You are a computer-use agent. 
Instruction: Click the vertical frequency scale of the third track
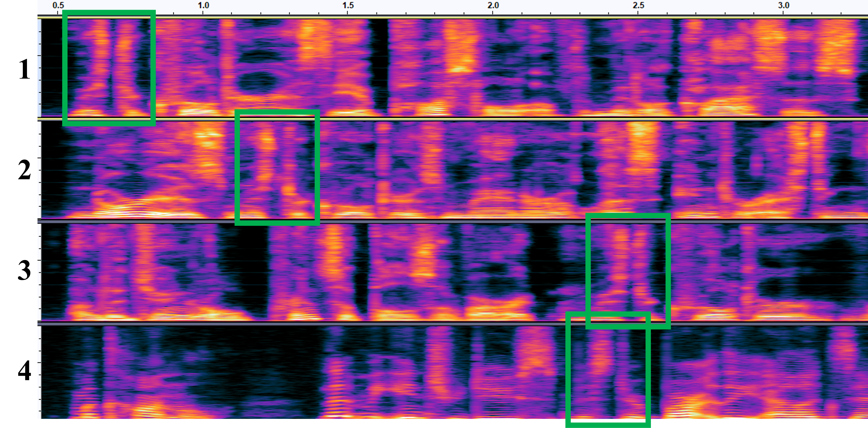(40, 272)
